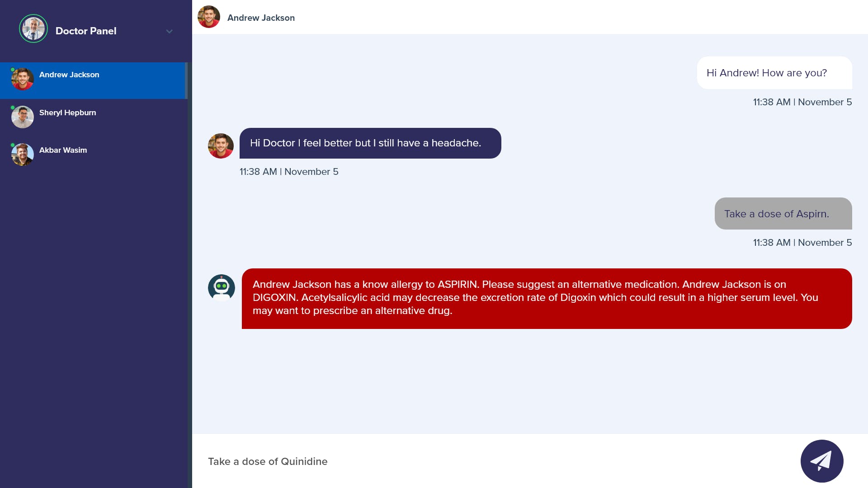The image size is (868, 488).
Task: Click the chatbot robot avatar icon
Action: [221, 287]
